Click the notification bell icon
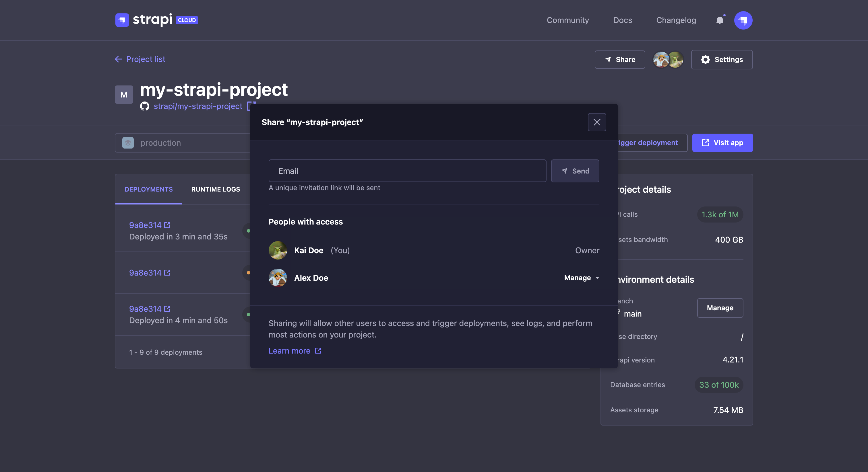This screenshot has height=472, width=868. [x=719, y=21]
